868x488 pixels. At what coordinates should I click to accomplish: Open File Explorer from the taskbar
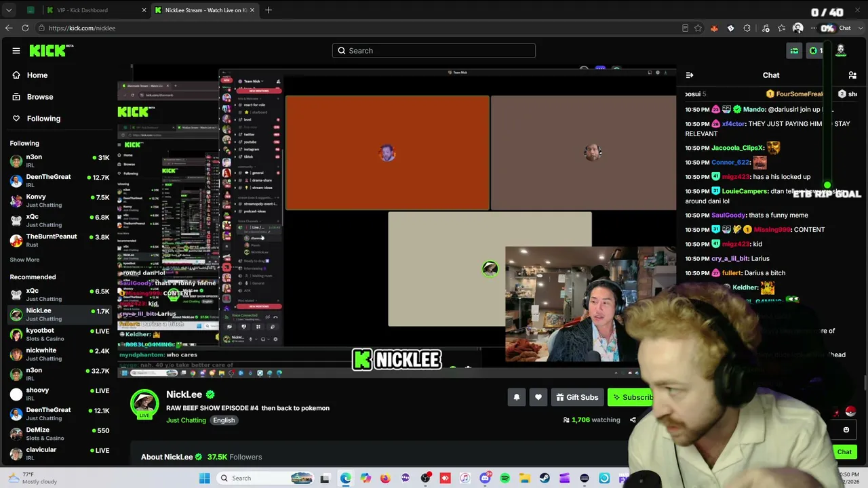pyautogui.click(x=525, y=479)
